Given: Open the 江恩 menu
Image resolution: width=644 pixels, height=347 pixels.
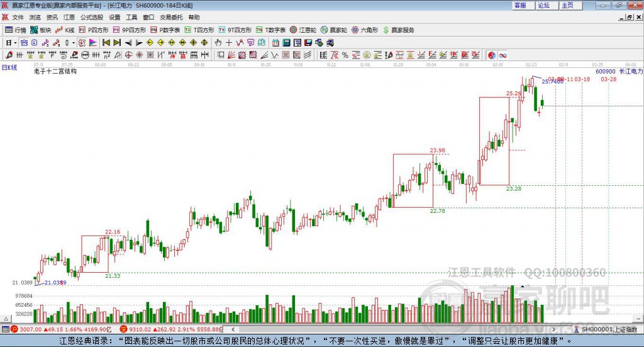Looking at the screenshot, I should click(69, 17).
